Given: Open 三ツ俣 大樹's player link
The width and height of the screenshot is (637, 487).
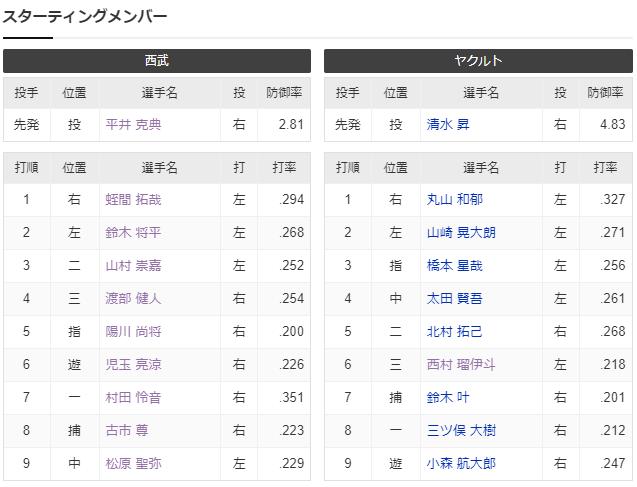Looking at the screenshot, I should point(460,431).
